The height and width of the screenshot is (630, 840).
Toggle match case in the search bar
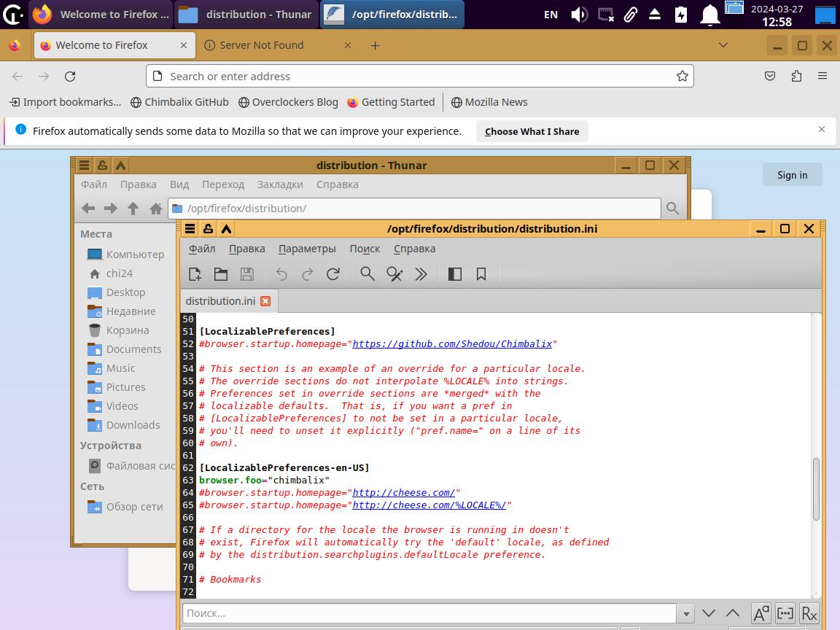pyautogui.click(x=761, y=613)
